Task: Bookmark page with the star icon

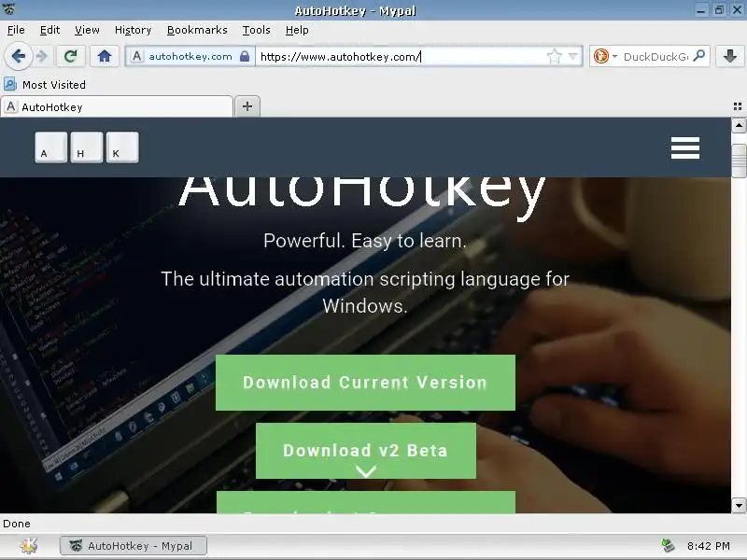Action: tap(554, 57)
